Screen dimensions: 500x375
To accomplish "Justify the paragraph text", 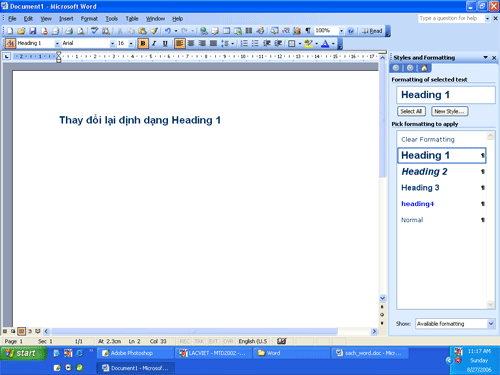I will coord(213,43).
